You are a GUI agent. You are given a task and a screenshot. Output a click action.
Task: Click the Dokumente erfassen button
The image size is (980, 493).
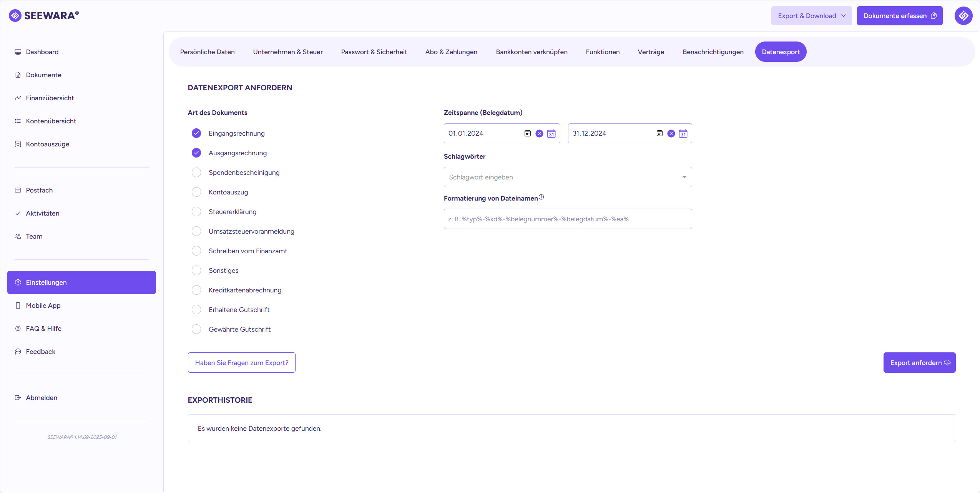899,16
